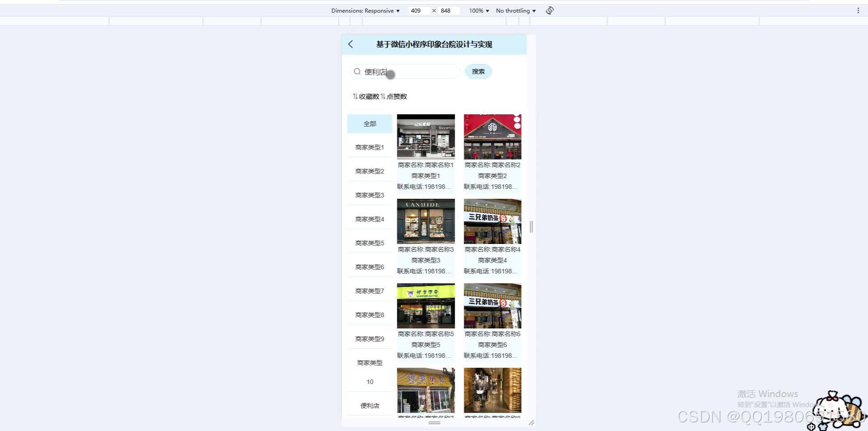The image size is (868, 431).
Task: Select the 全部 category filter
Action: (369, 123)
